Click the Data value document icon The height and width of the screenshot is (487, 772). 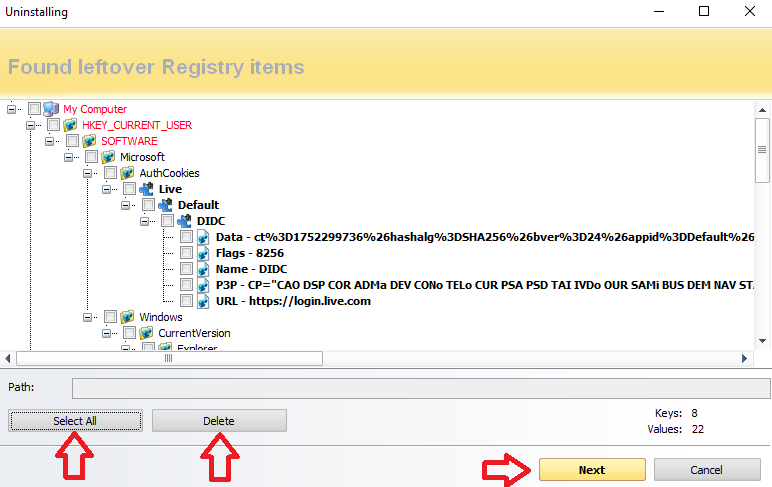(203, 237)
